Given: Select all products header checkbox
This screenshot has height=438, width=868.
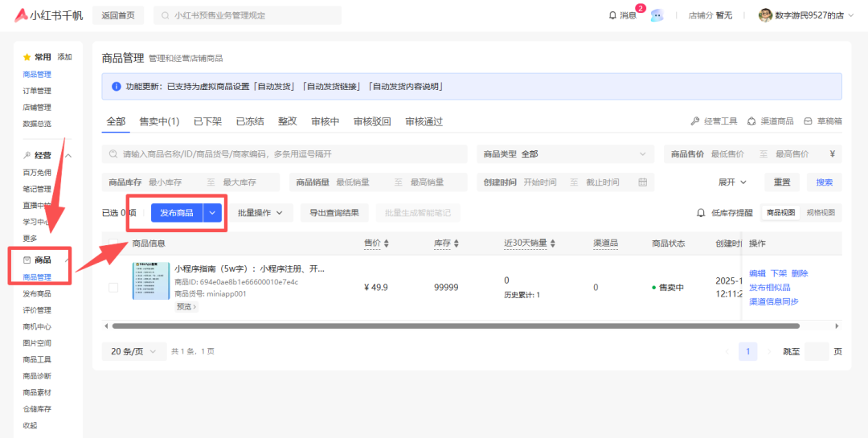Looking at the screenshot, I should pos(113,243).
